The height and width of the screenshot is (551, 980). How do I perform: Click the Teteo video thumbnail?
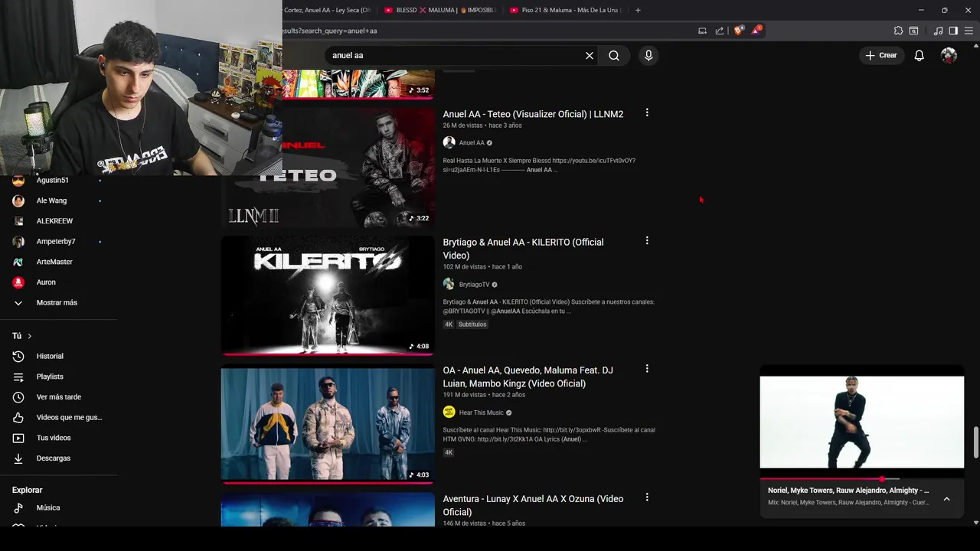click(x=328, y=168)
